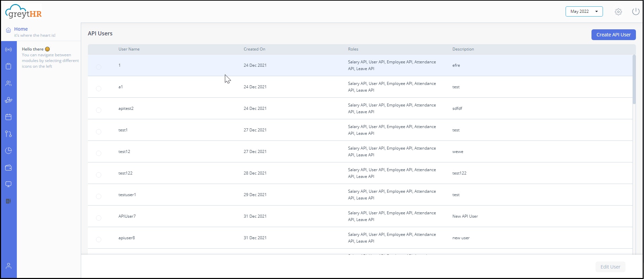Click description 'sdfdf'

(x=457, y=108)
